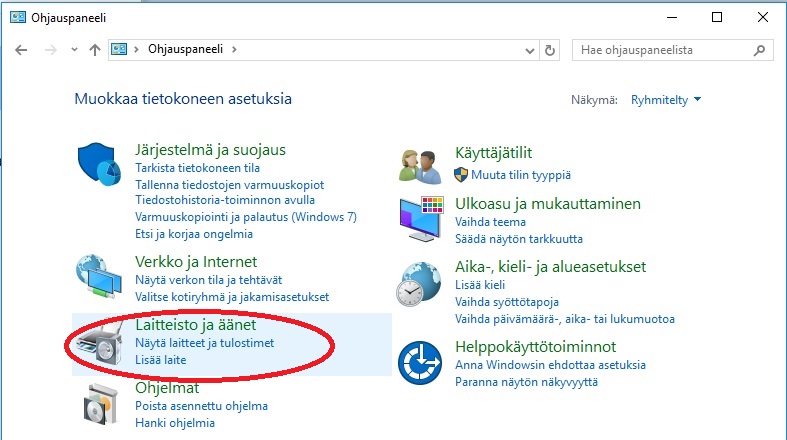Click Ohjauspaneeli breadcrumb in address bar

pyautogui.click(x=185, y=49)
